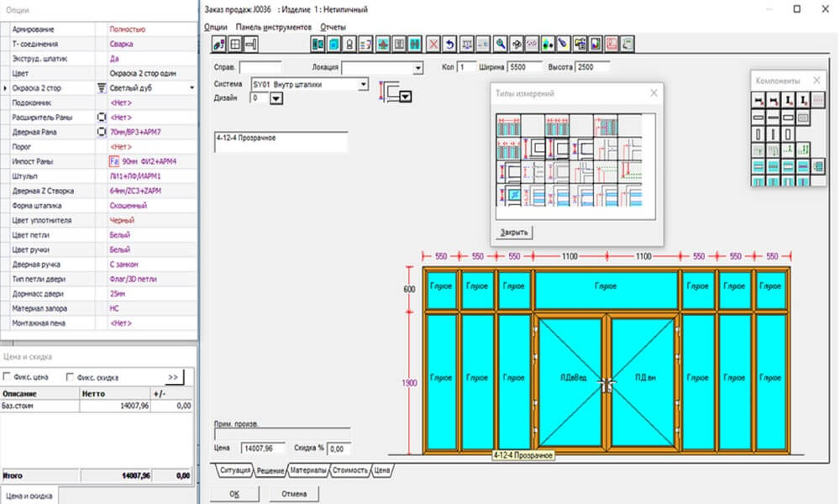840x504 pixels.
Task: Open the Отчеты menu
Action: (x=333, y=27)
